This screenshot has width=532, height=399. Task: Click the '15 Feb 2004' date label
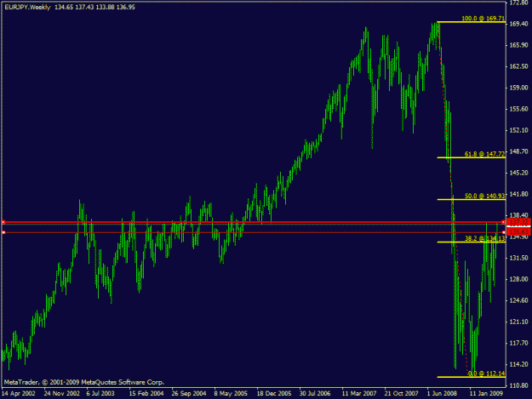[x=146, y=394]
